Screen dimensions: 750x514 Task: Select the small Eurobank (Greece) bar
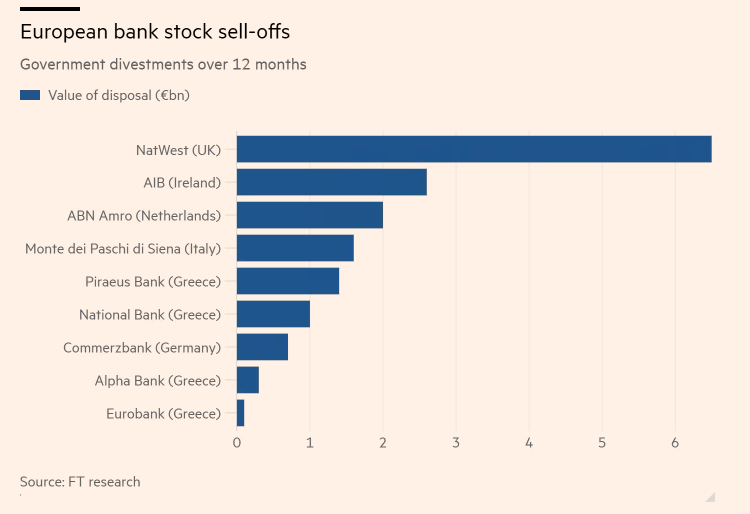click(241, 413)
